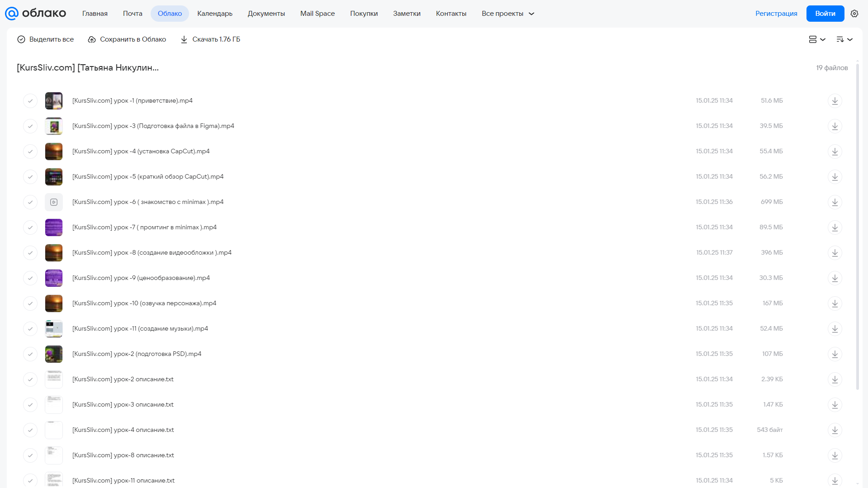868x488 pixels.
Task: Download урок -9 (ценообразование).mp4 via arrow icon
Action: (835, 278)
